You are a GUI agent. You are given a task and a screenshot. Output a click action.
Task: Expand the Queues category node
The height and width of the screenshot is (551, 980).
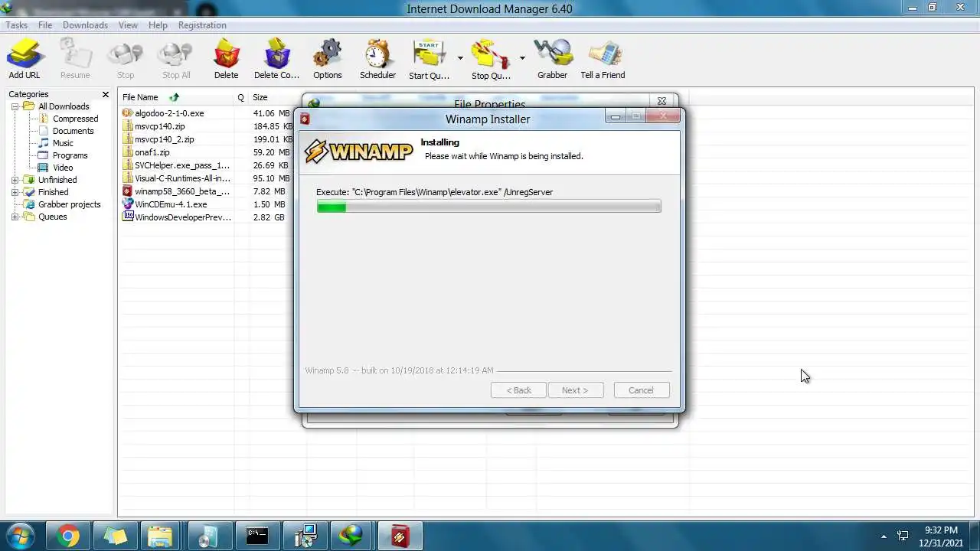15,217
